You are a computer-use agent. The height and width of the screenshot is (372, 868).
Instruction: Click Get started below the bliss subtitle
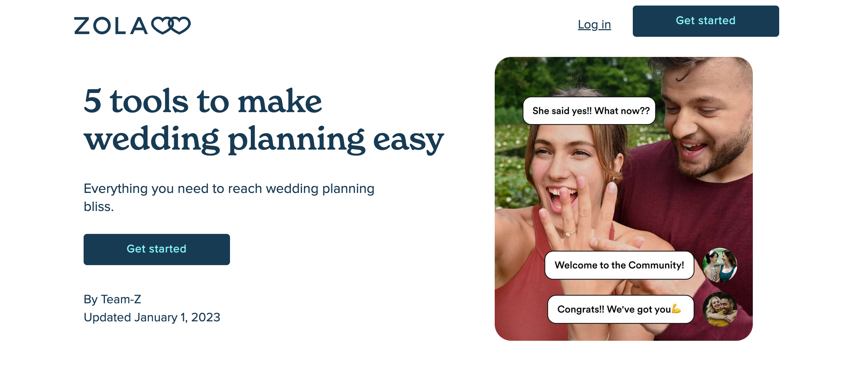click(x=156, y=250)
